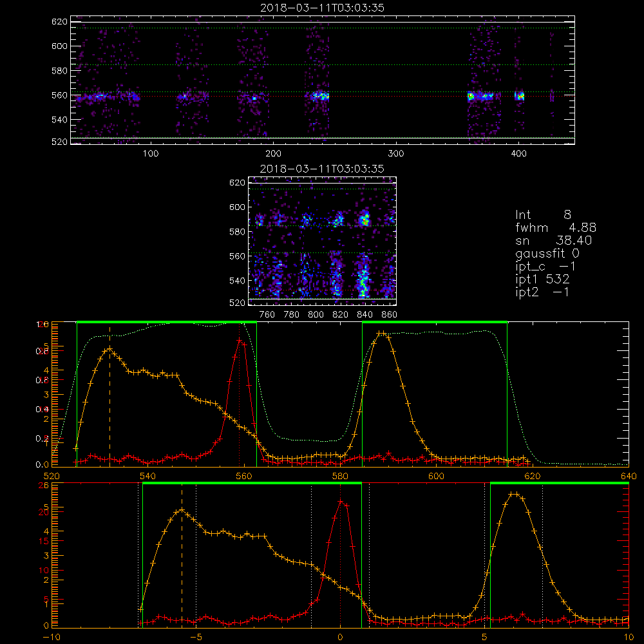The height and width of the screenshot is (644, 644).
Task: Click x-axis label 400 under the top image
Action: tap(518, 154)
